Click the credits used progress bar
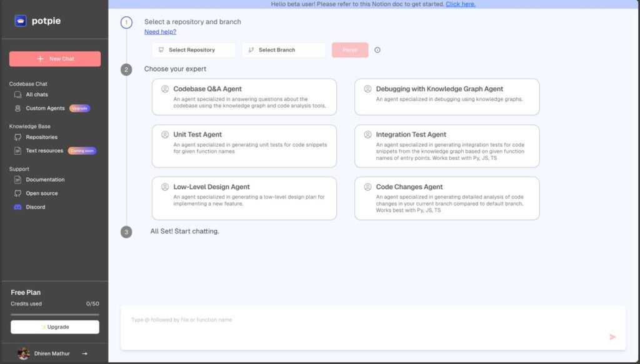Image resolution: width=640 pixels, height=364 pixels. [55, 315]
